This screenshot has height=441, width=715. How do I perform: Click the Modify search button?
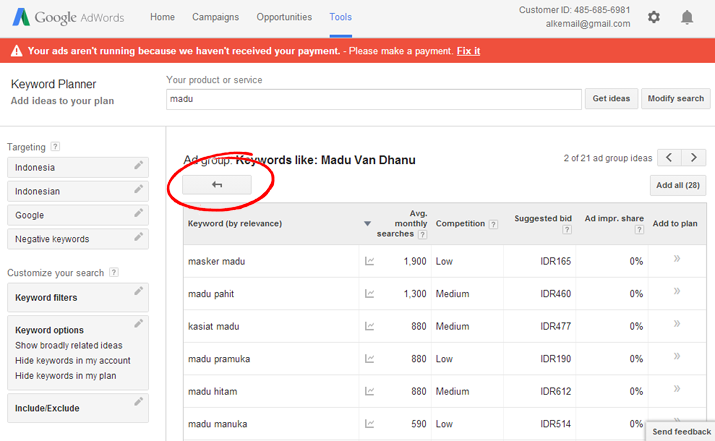676,99
